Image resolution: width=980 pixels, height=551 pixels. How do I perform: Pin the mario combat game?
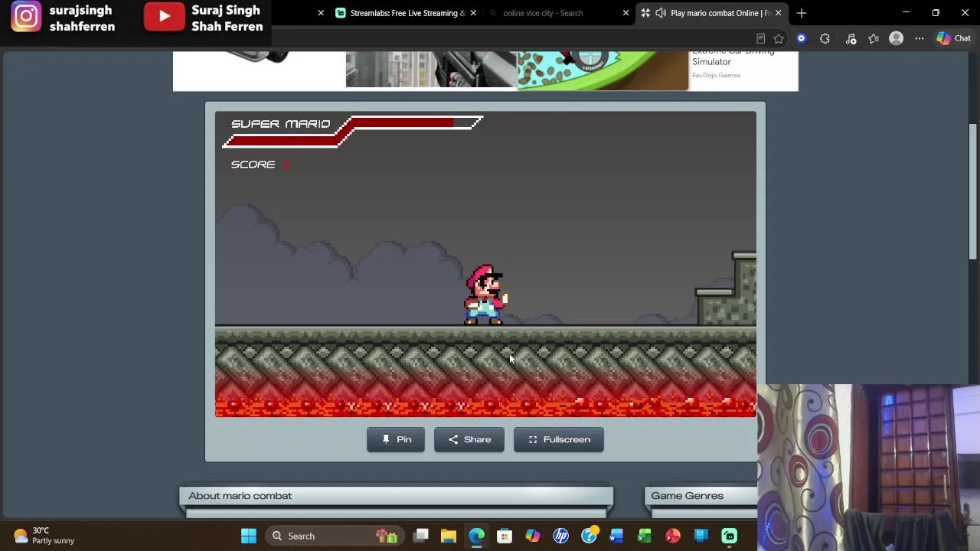pyautogui.click(x=396, y=439)
